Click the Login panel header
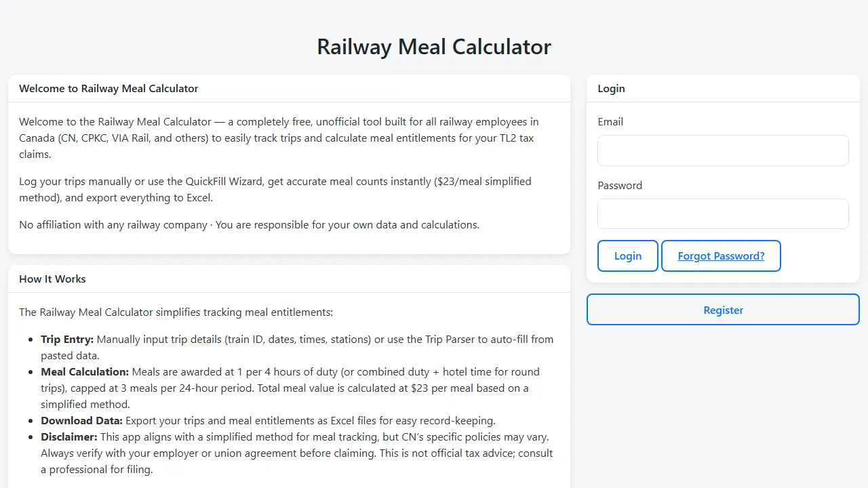Screen dimensions: 868x488 point(611,88)
